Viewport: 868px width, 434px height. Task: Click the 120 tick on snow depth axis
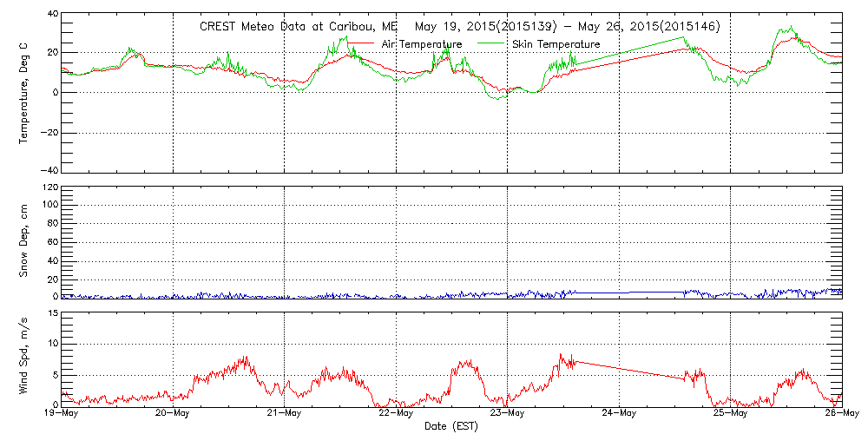tap(49, 187)
